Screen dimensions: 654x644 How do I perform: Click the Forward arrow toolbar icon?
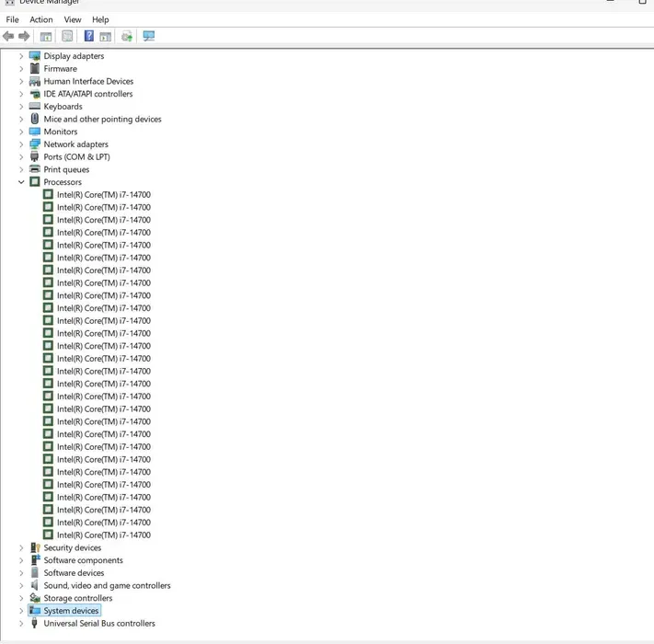24,36
